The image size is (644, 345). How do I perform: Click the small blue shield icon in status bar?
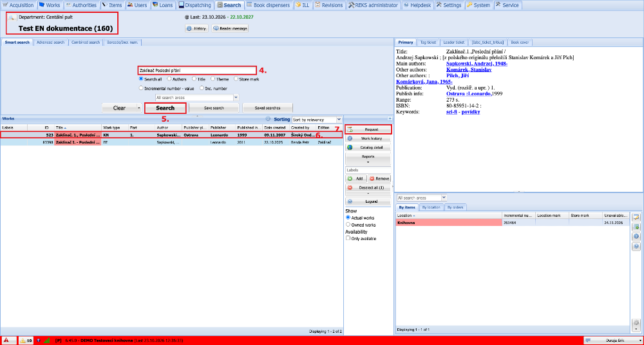click(39, 340)
